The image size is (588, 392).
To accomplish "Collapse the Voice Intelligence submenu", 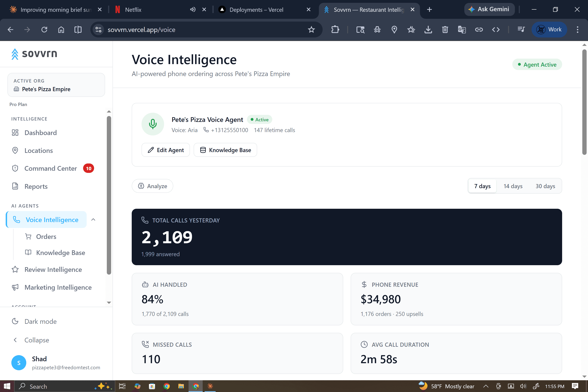I will pos(93,220).
